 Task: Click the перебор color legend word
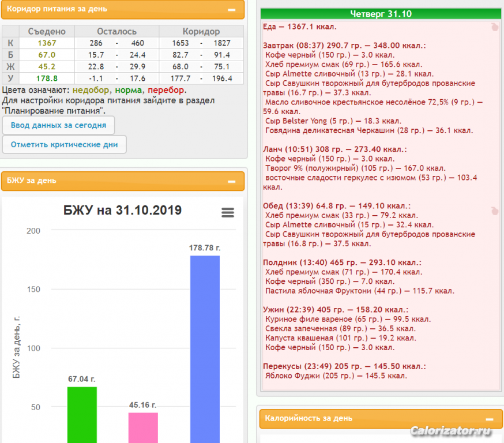point(166,90)
